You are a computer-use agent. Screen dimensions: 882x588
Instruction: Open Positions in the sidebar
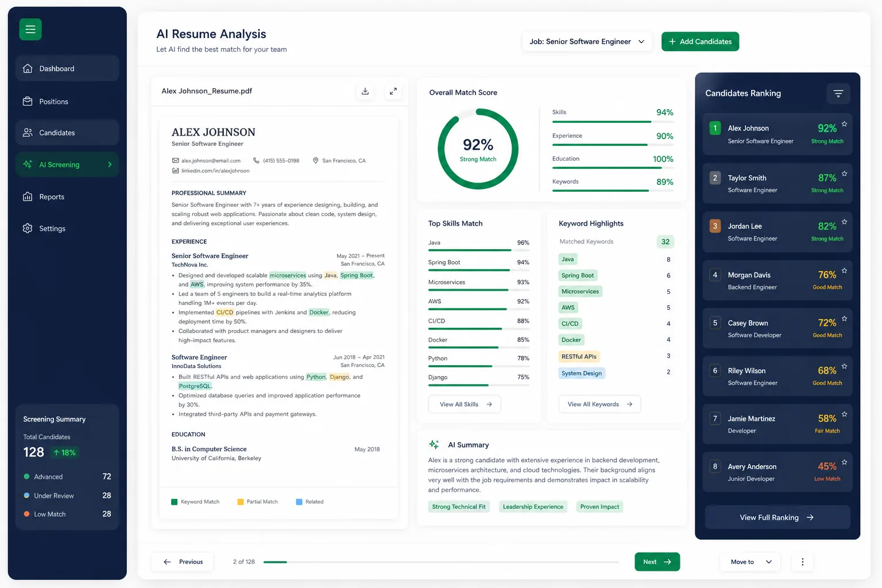point(67,102)
